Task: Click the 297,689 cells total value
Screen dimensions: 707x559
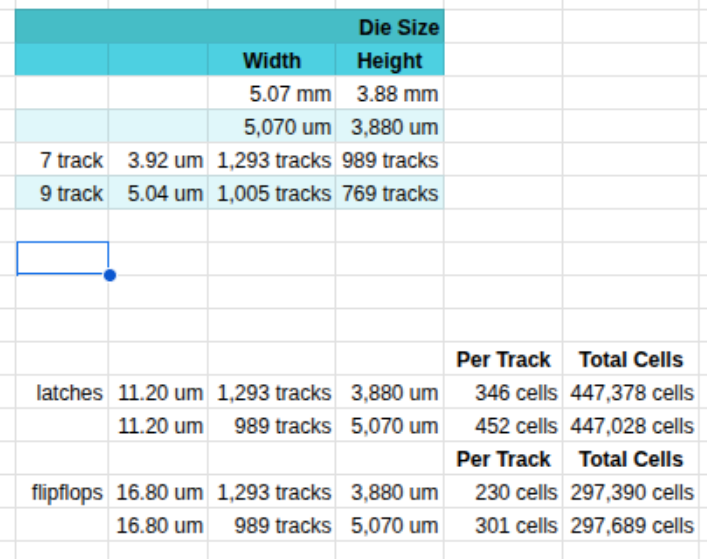Action: (631, 526)
